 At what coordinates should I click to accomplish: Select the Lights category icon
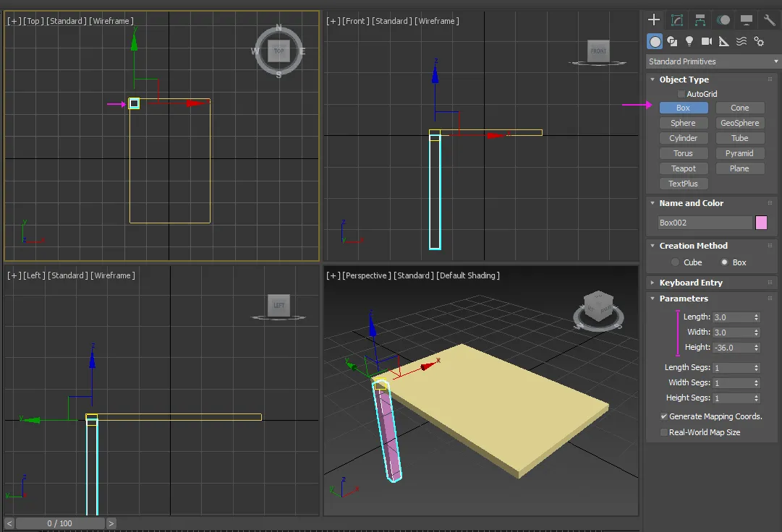click(689, 42)
